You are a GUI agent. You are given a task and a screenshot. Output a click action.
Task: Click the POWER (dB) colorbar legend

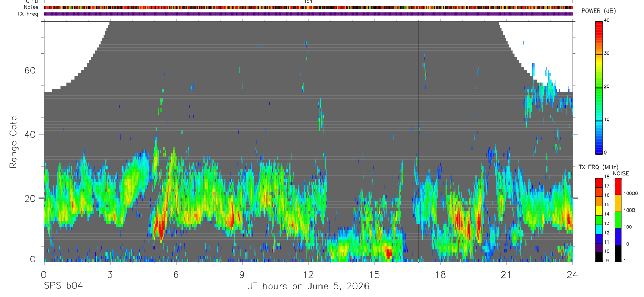[599, 87]
